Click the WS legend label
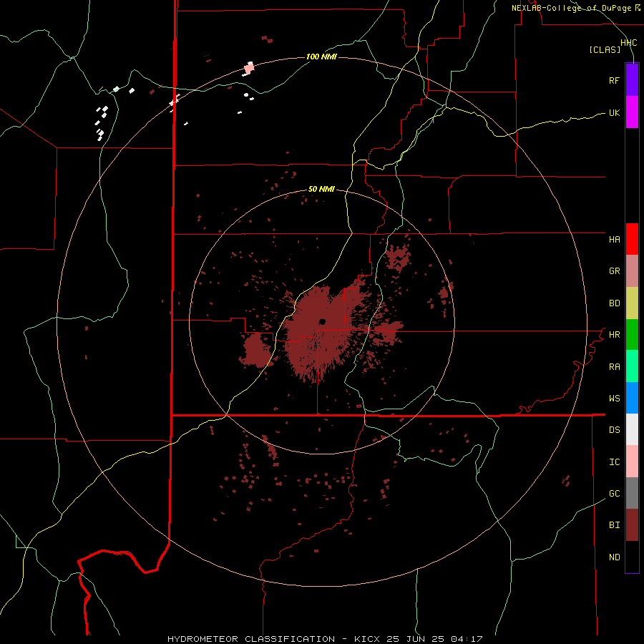The height and width of the screenshot is (644, 644). pyautogui.click(x=614, y=398)
